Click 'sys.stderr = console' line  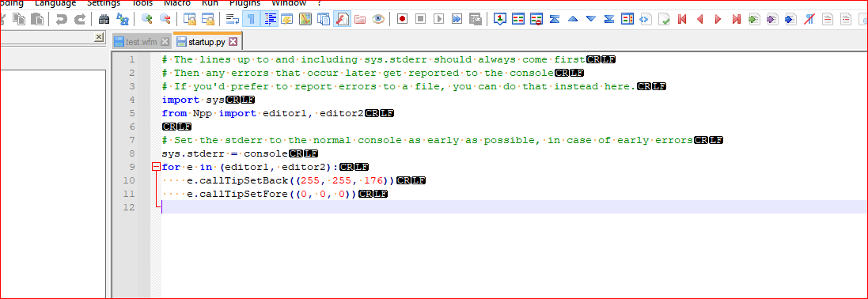point(225,153)
